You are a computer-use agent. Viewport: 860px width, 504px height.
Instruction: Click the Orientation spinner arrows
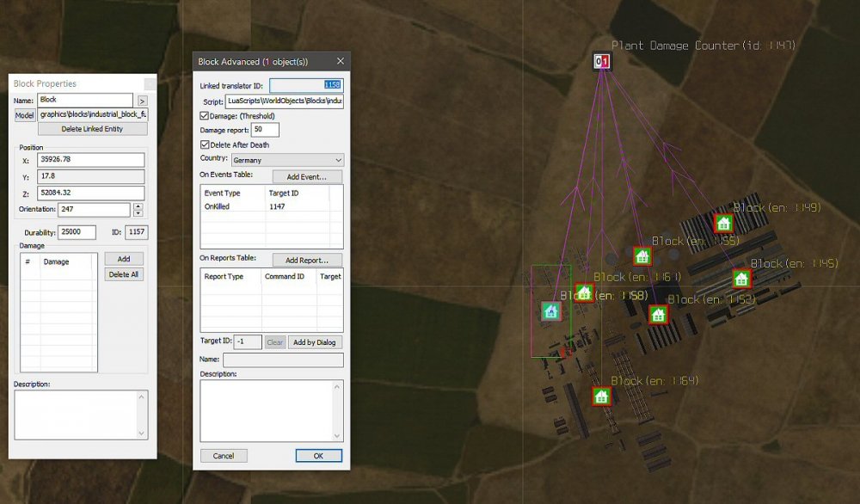click(138, 210)
